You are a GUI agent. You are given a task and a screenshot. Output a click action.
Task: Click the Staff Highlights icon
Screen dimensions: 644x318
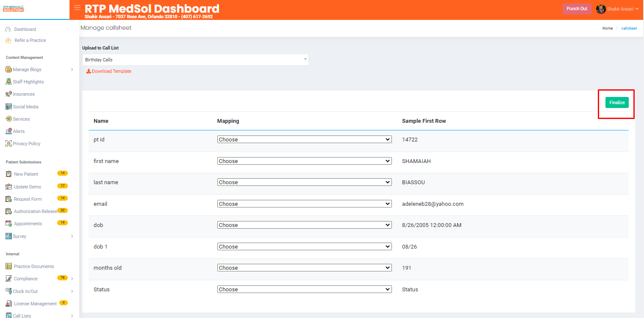[8, 82]
